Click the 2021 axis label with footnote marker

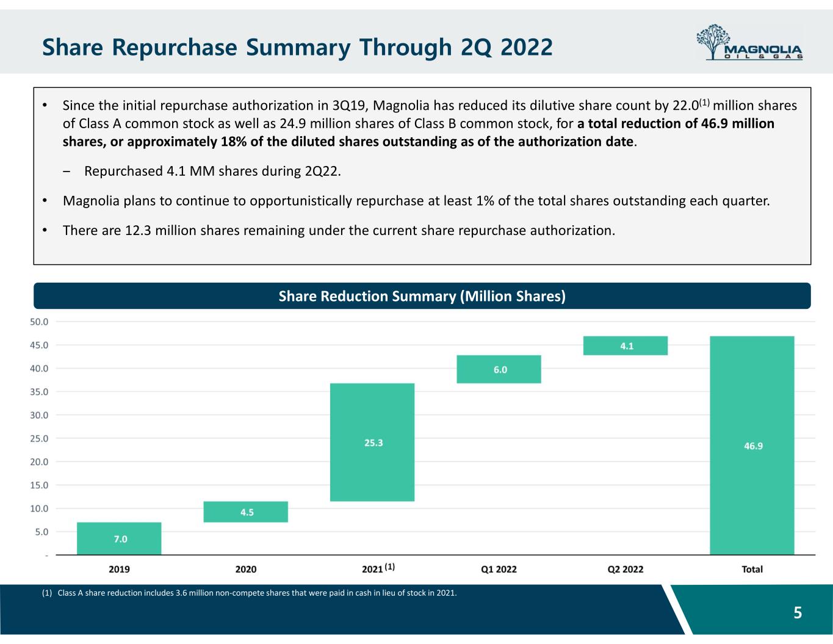(378, 568)
